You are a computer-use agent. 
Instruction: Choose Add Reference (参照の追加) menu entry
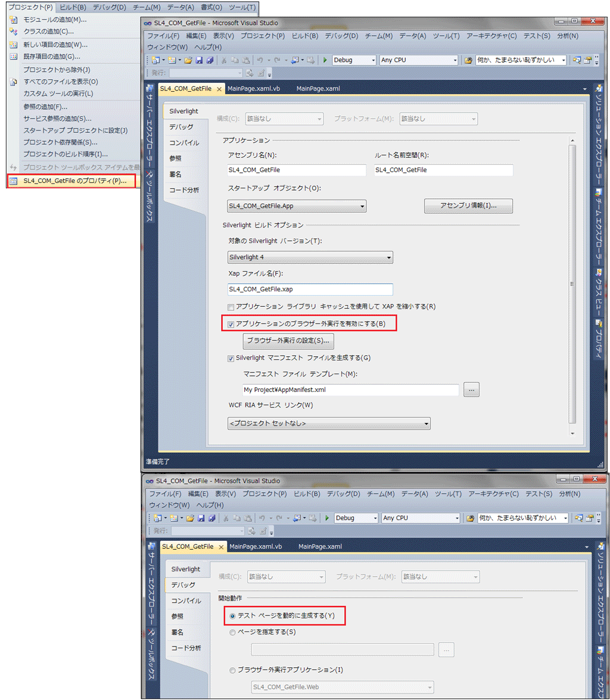[45, 107]
